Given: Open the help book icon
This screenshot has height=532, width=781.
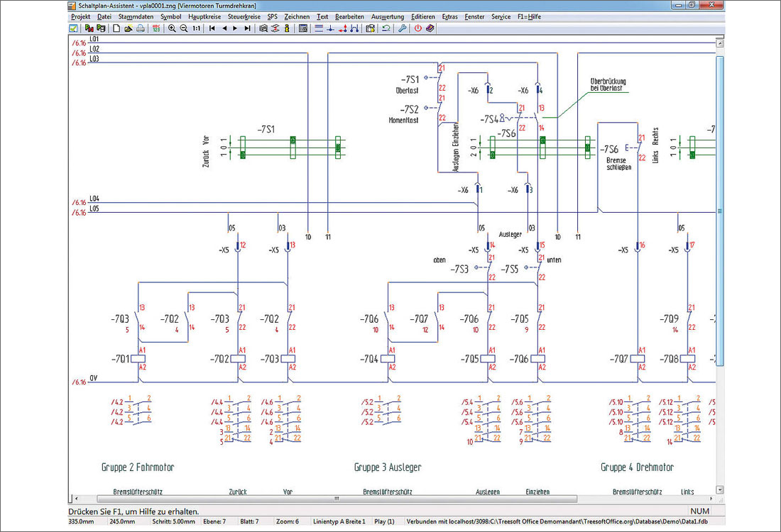Looking at the screenshot, I should (x=430, y=29).
